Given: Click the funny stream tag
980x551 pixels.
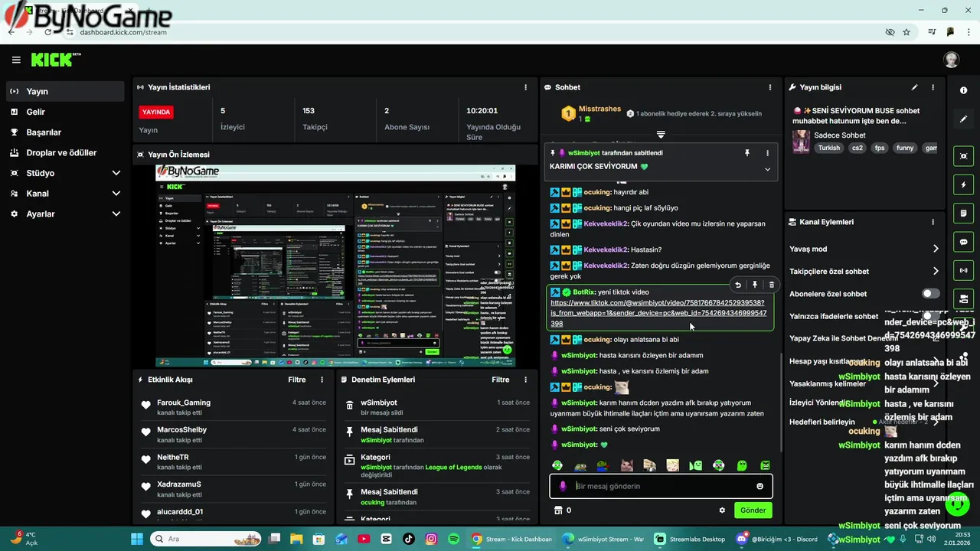Looking at the screenshot, I should click(x=905, y=148).
